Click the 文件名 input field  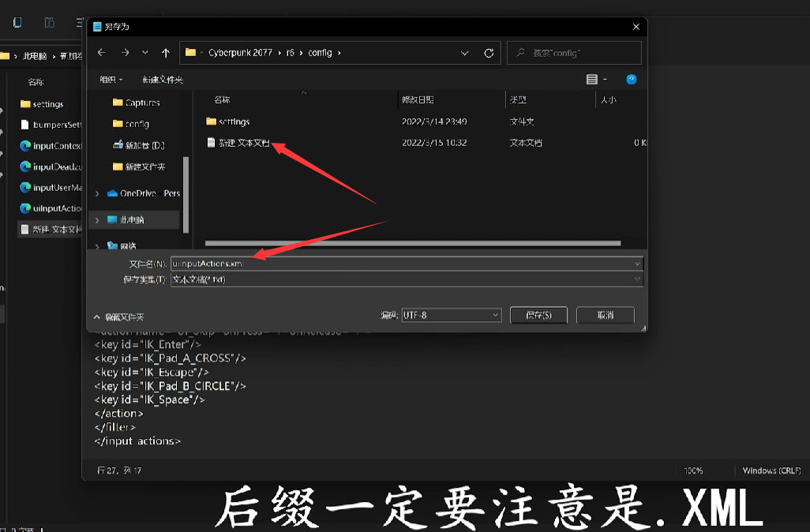click(x=403, y=263)
